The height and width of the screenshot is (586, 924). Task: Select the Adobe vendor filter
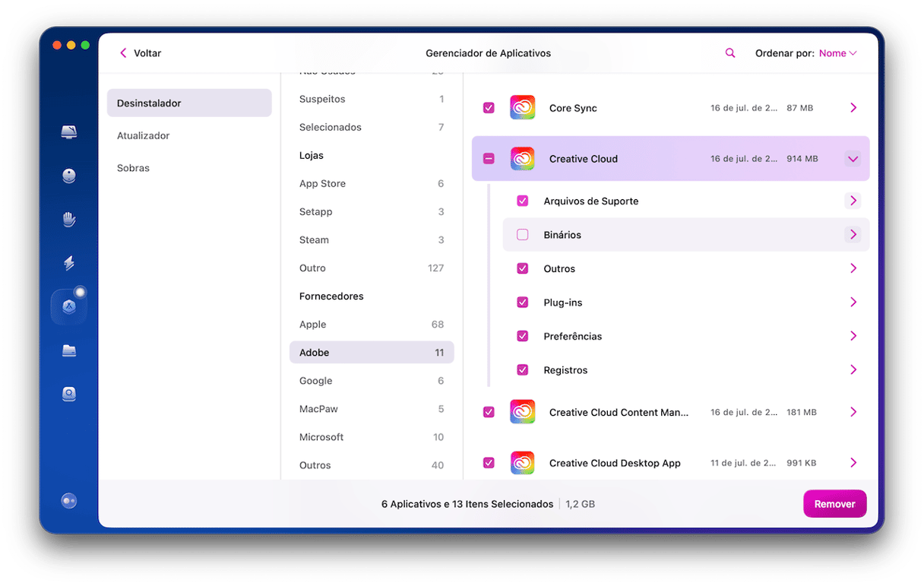click(372, 353)
